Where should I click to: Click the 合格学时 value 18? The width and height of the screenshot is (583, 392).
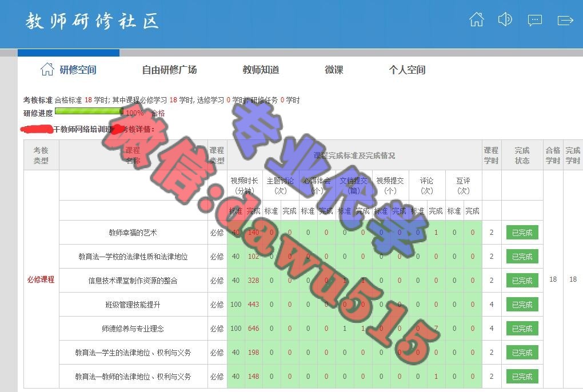tap(553, 279)
